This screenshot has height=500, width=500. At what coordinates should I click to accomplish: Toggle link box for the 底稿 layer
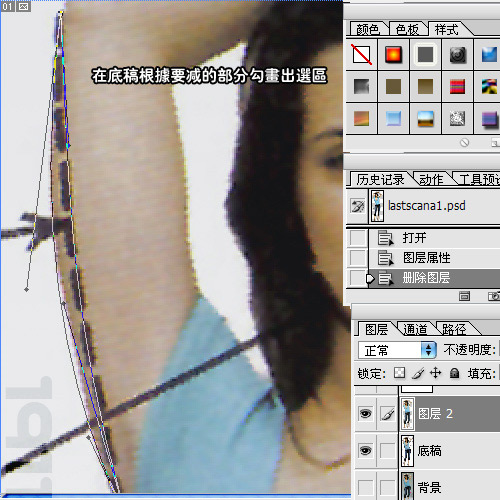click(x=387, y=450)
